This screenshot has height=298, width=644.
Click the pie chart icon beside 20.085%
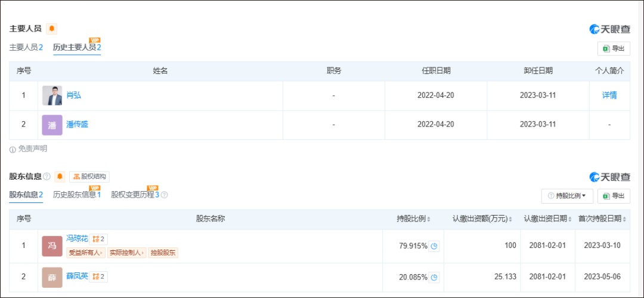click(434, 277)
